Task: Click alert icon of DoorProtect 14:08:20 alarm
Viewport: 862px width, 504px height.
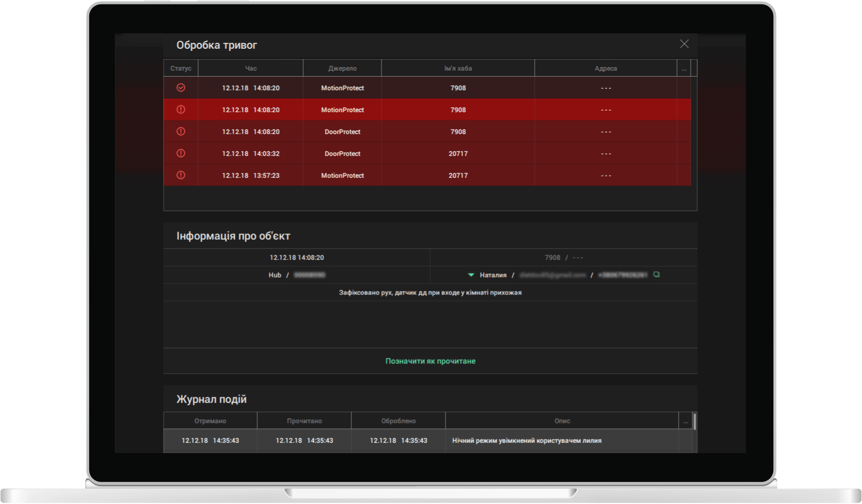Action: 181,131
